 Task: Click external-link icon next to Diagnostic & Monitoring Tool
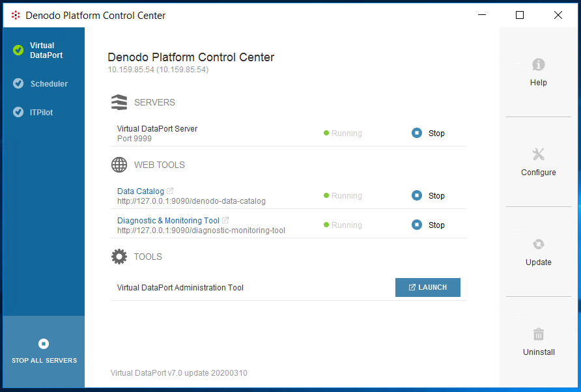225,220
